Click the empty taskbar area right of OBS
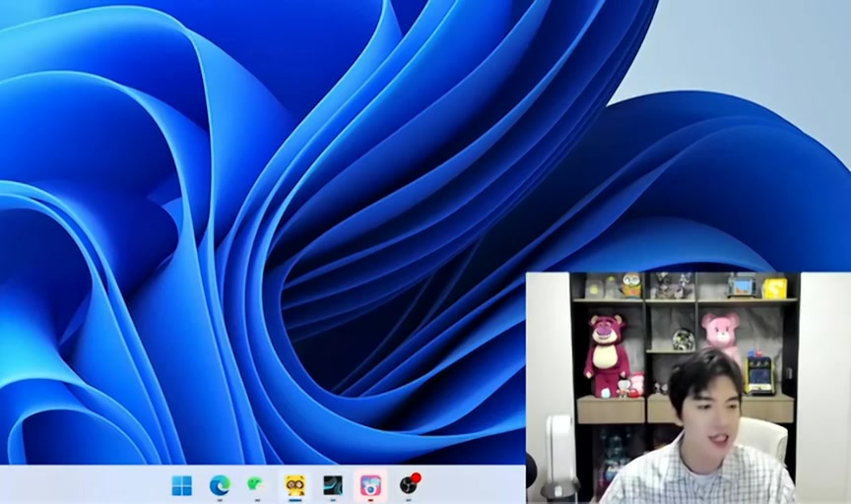Viewport: 851px width, 504px height. (x=473, y=485)
